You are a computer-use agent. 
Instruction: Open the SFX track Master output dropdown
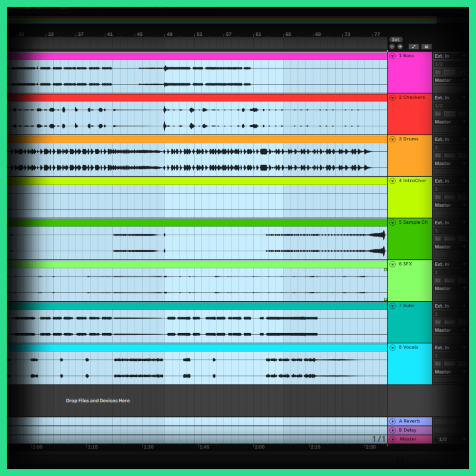[x=450, y=288]
